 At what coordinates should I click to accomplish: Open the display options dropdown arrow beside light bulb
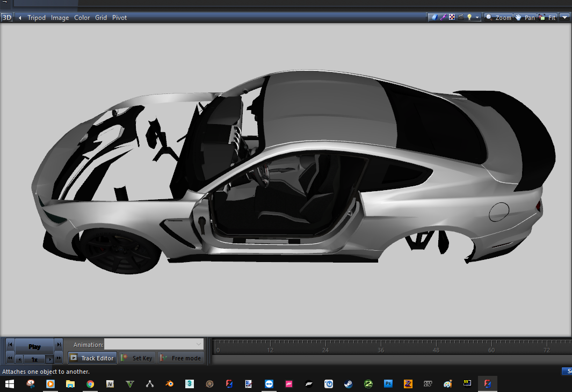pyautogui.click(x=477, y=18)
